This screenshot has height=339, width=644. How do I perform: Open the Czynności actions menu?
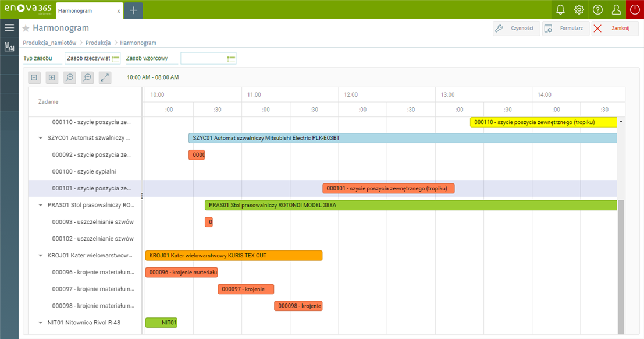(x=516, y=29)
